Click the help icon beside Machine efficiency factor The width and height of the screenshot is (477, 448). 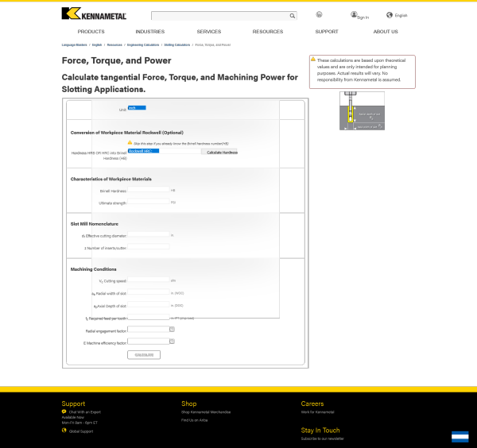(172, 342)
